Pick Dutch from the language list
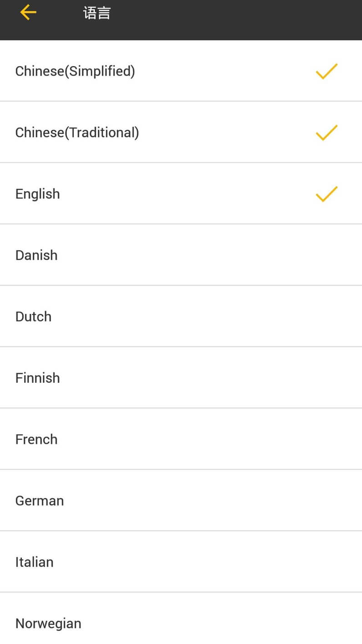The image size is (362, 644). (x=33, y=316)
